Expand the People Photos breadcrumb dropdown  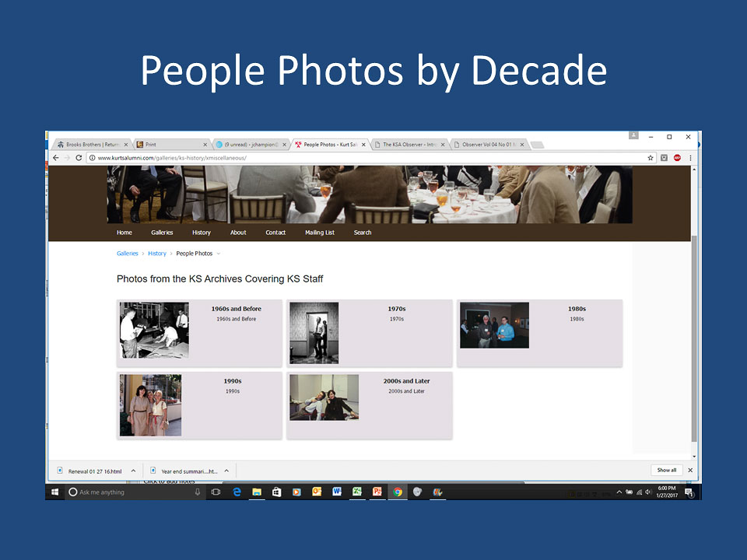tap(219, 254)
